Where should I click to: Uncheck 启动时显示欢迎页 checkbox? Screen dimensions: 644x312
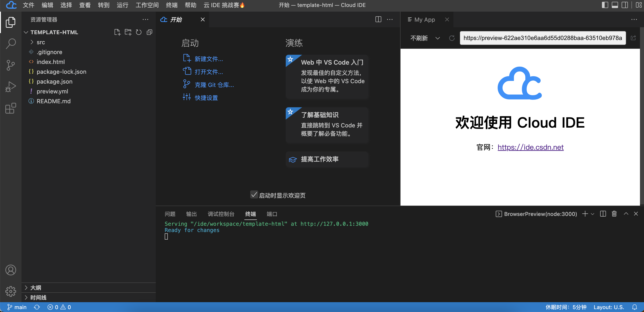click(x=254, y=195)
